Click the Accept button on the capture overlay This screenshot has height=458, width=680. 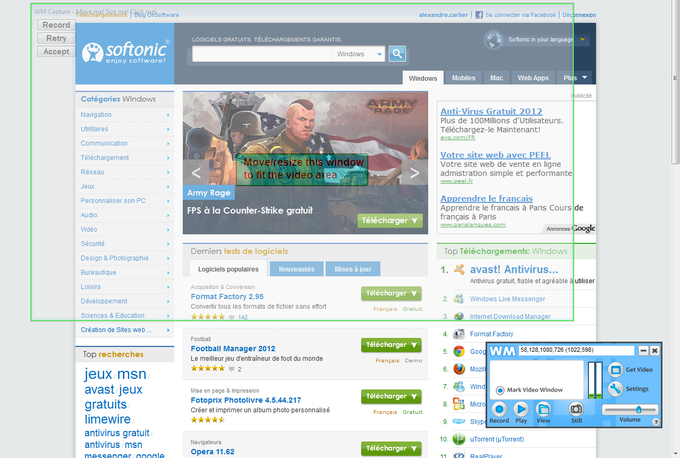[x=56, y=52]
